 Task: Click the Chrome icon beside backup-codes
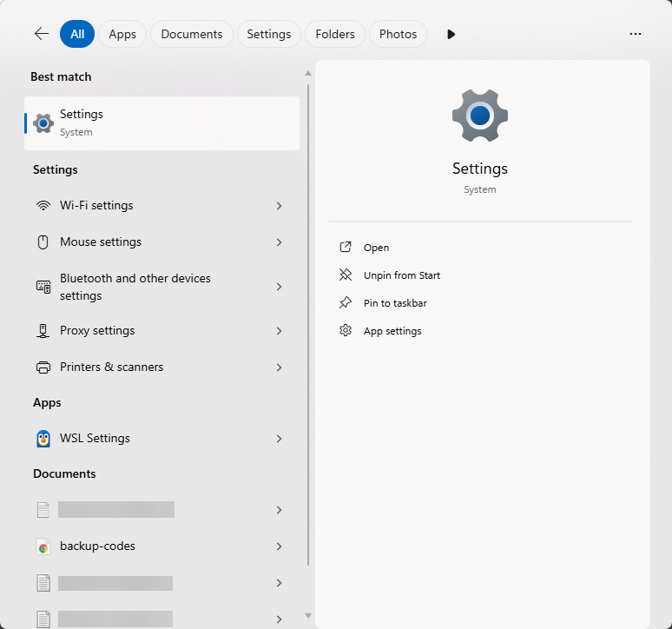coord(43,546)
